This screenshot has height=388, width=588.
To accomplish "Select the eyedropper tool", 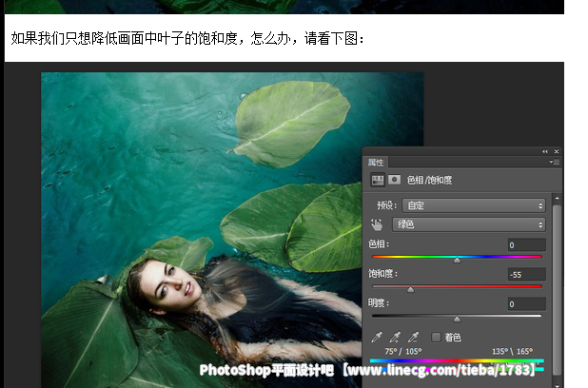I will [x=377, y=337].
